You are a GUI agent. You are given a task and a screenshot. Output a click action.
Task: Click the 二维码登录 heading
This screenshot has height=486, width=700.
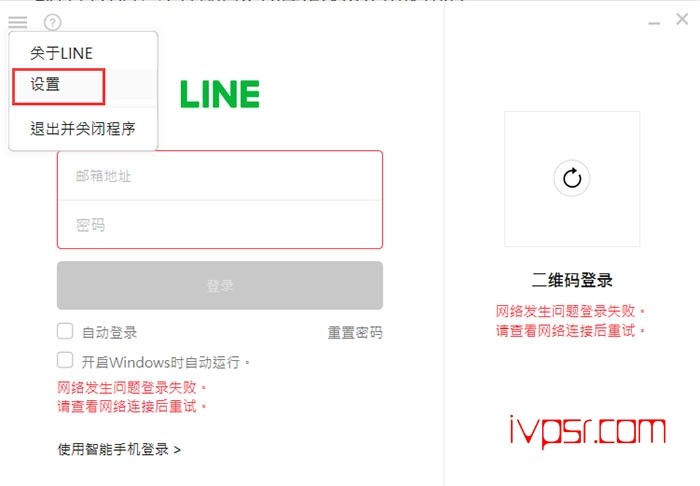click(572, 280)
